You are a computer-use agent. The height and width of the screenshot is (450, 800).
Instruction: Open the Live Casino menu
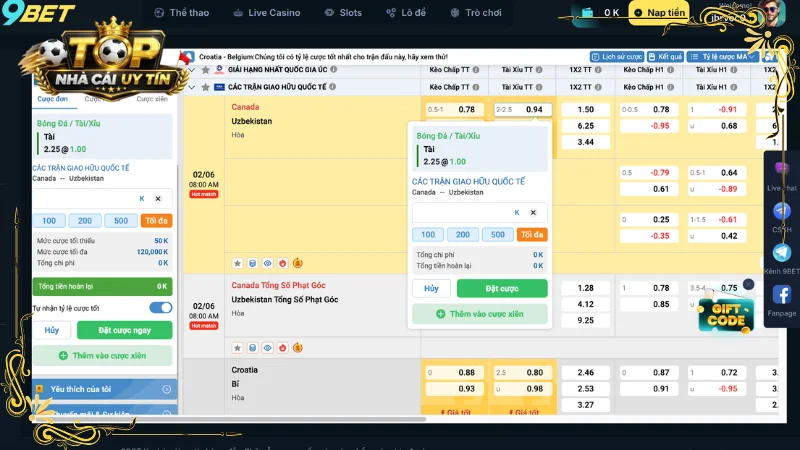pos(267,13)
